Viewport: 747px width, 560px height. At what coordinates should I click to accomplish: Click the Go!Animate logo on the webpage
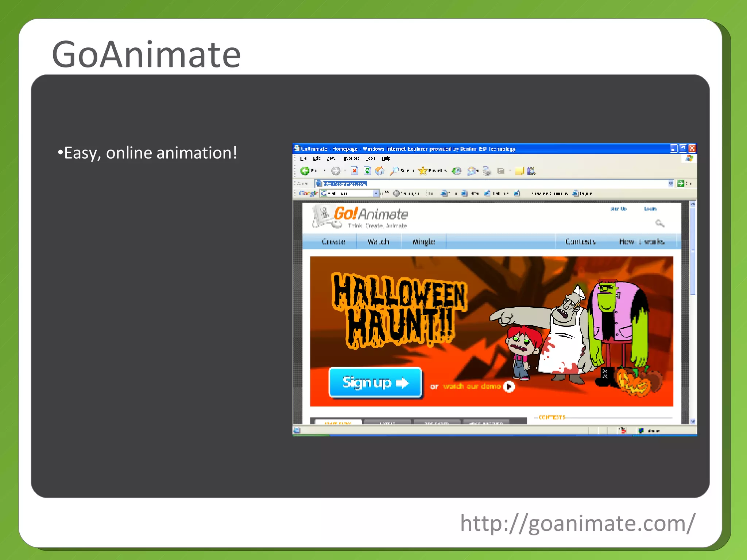(360, 217)
